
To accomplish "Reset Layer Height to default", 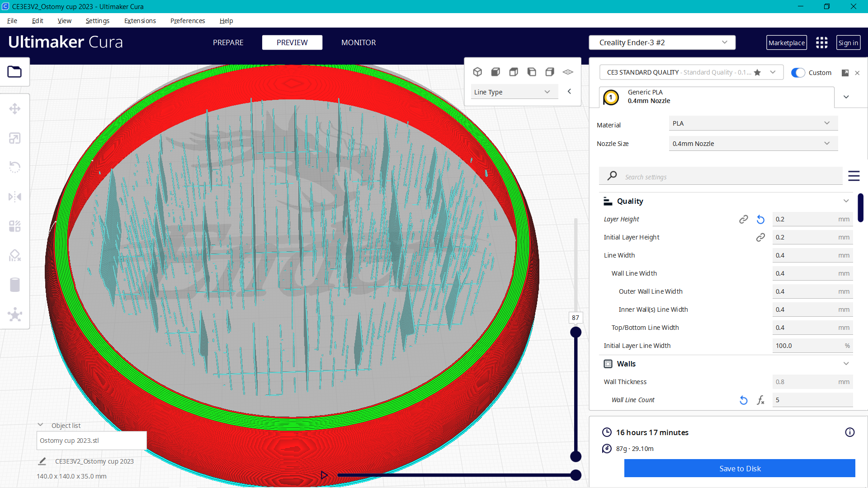I will pos(760,220).
